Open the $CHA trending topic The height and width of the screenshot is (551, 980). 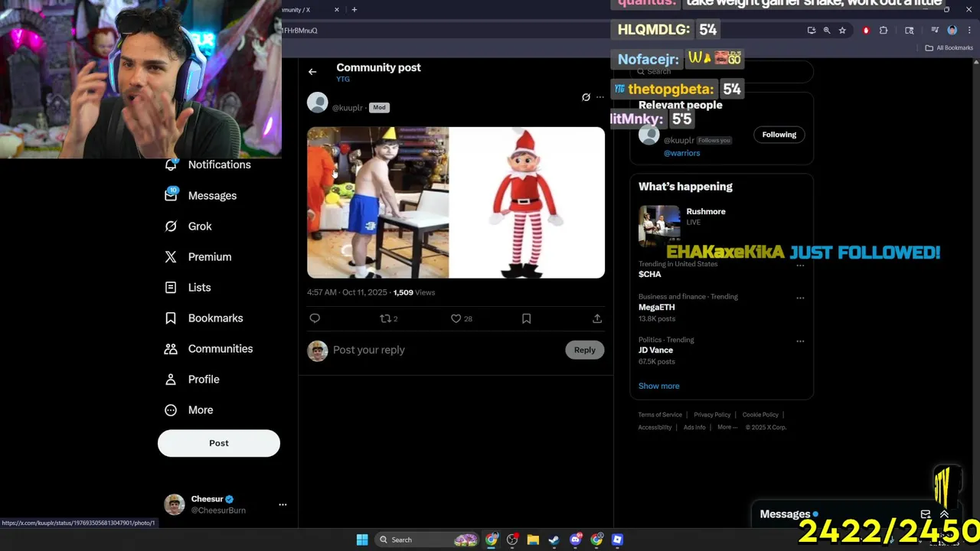[x=649, y=274]
